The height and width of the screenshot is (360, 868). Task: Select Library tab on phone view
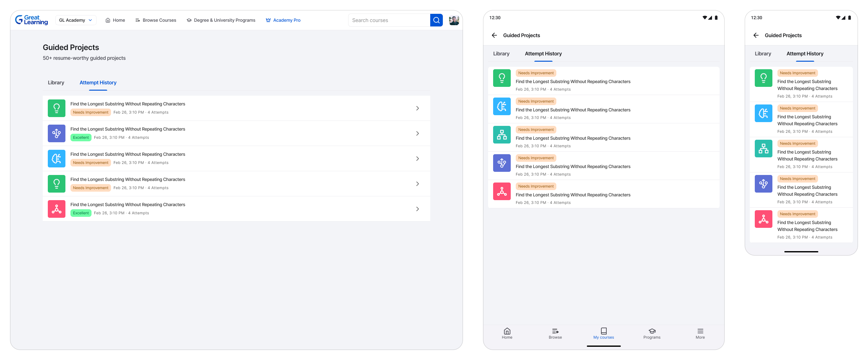tap(763, 53)
